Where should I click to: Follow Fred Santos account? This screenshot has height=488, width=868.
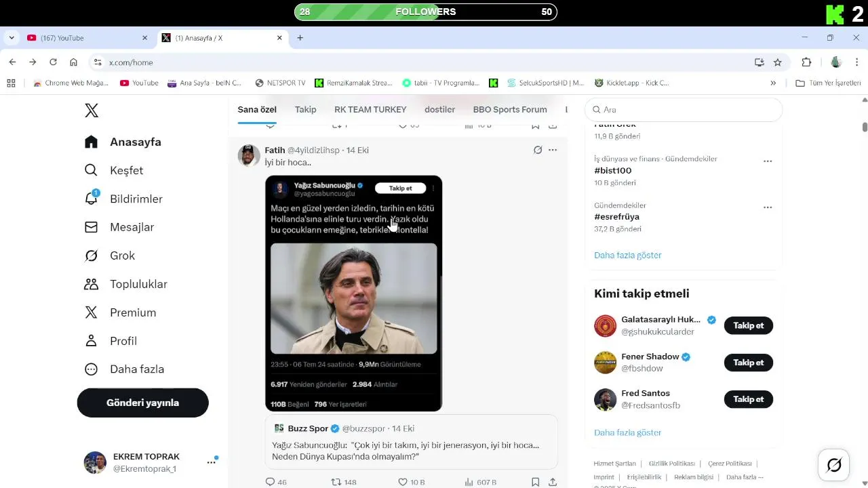[x=749, y=399]
